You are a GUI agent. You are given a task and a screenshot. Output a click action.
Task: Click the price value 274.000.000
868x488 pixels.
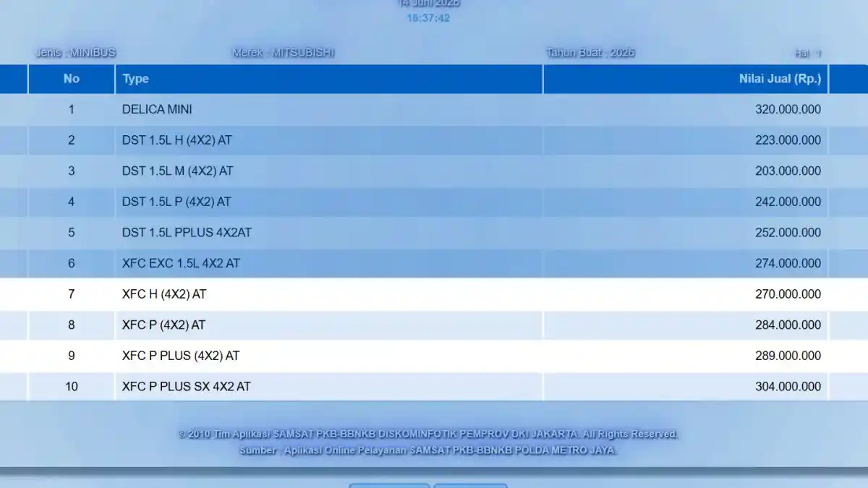coord(788,263)
